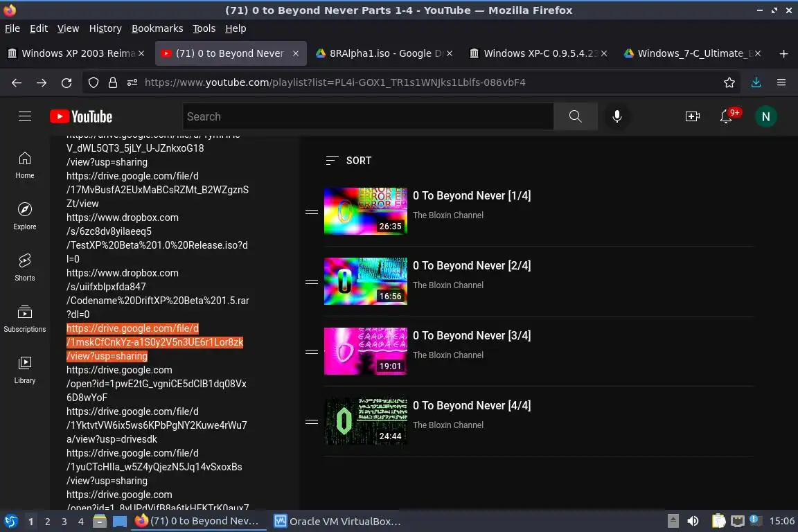Show site security padlock info

[x=113, y=82]
